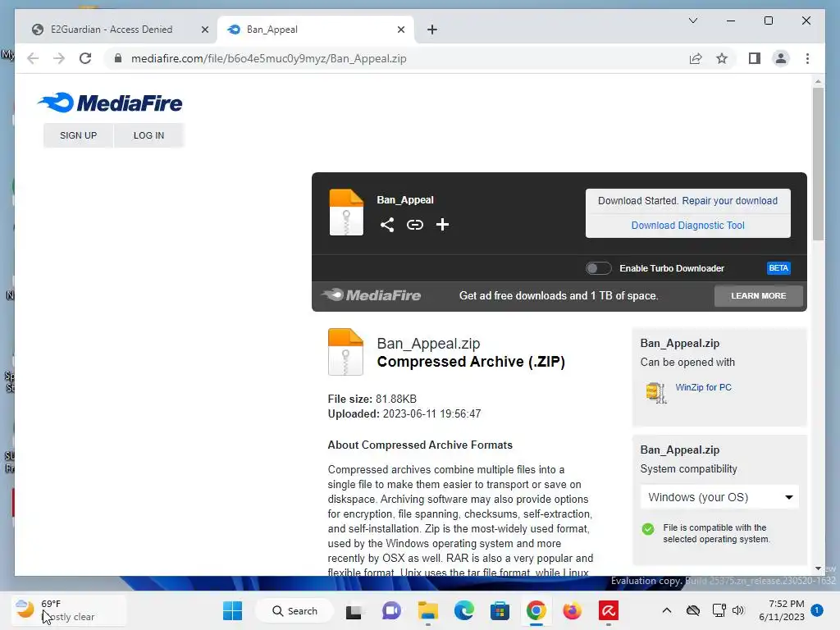Close the Ban_Appeal tab

[x=401, y=30]
